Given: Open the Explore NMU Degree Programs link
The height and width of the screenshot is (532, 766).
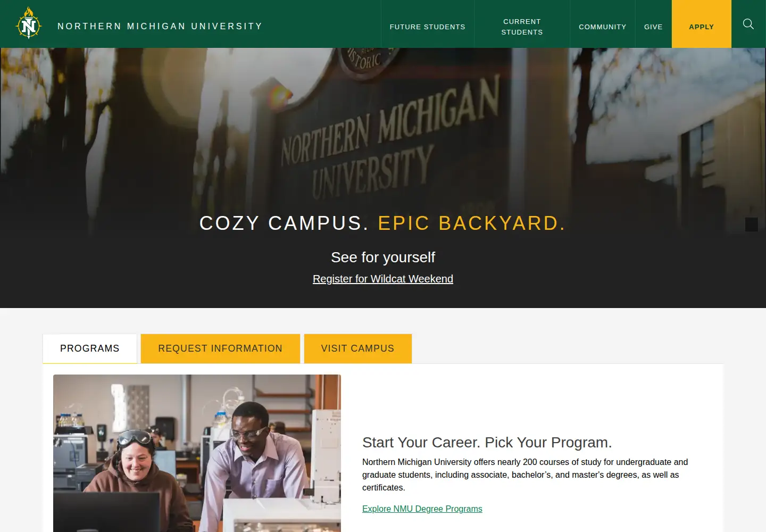Looking at the screenshot, I should coord(422,509).
